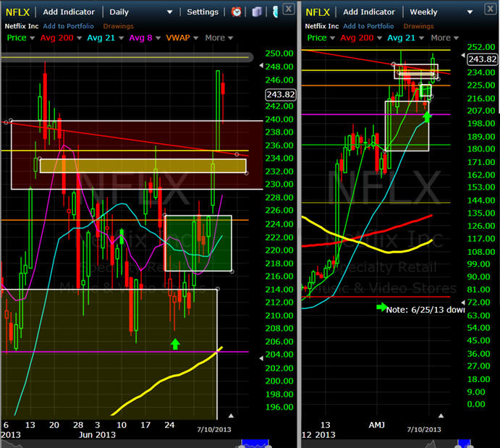Click the 7/10/2013 date under Daily chart
The height and width of the screenshot is (448, 500).
[x=214, y=429]
